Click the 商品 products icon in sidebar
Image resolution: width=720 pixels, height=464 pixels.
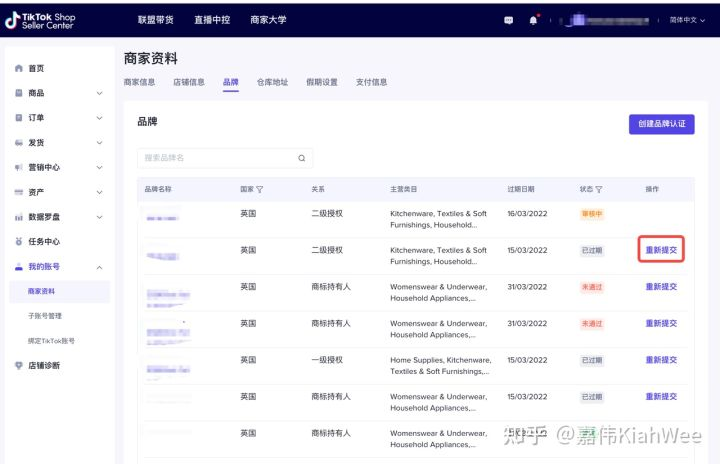(x=19, y=93)
